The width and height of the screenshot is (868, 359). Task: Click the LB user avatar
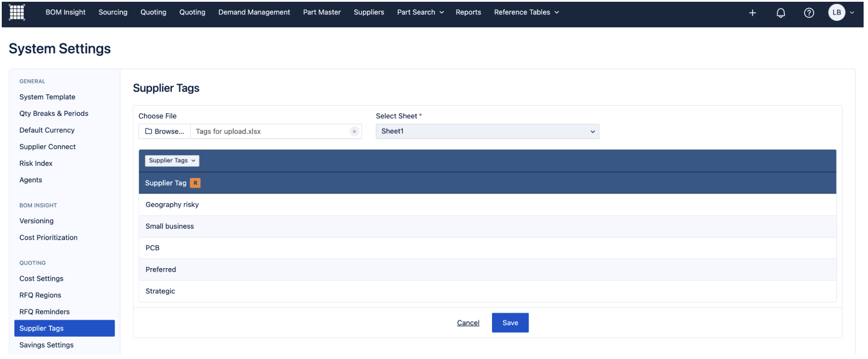coord(836,12)
